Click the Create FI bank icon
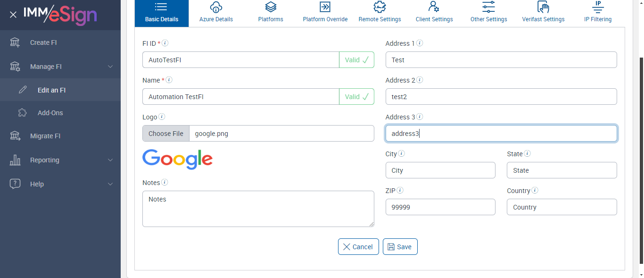Image resolution: width=644 pixels, height=278 pixels. pyautogui.click(x=15, y=42)
